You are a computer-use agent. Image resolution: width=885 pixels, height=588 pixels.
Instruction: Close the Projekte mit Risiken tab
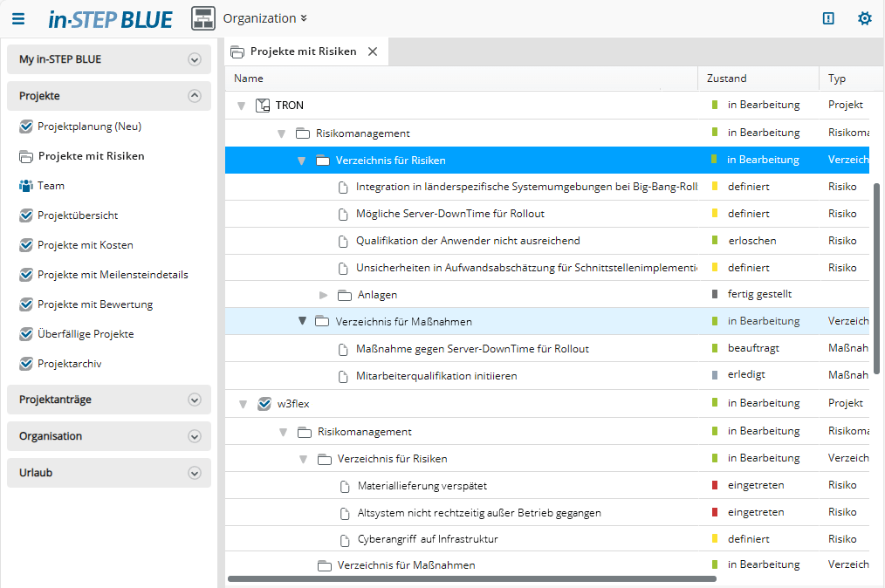coord(373,51)
